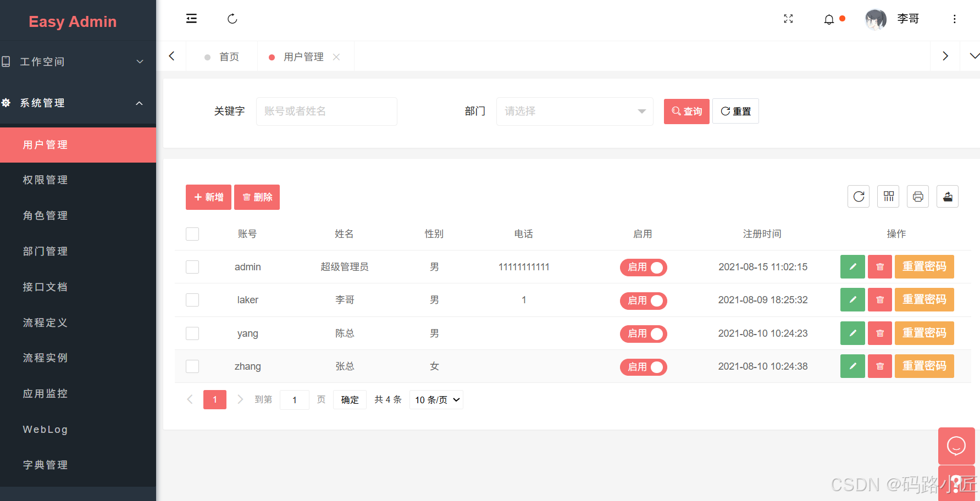Screen dimensions: 980x501
Task: Click the 查询 search button
Action: [x=686, y=111]
